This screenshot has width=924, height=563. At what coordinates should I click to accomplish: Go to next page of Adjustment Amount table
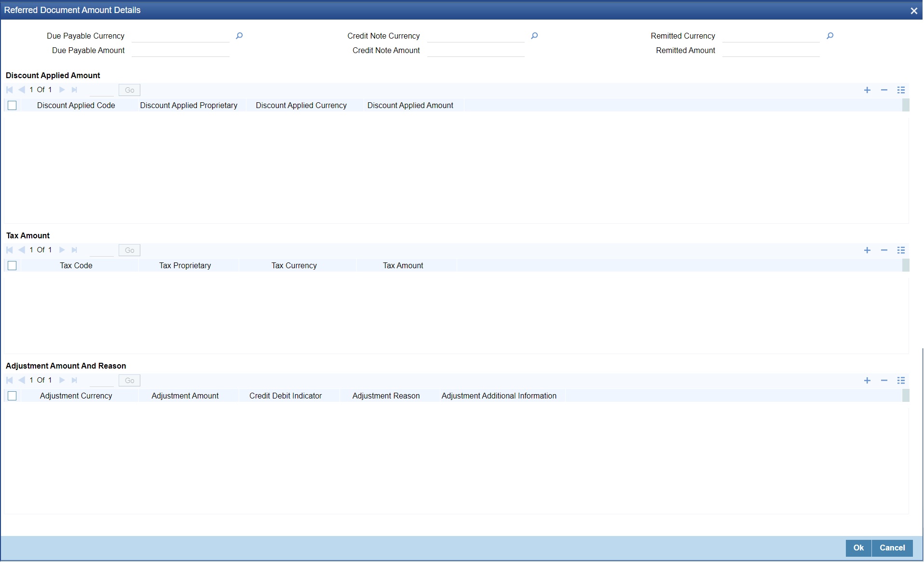coord(62,380)
